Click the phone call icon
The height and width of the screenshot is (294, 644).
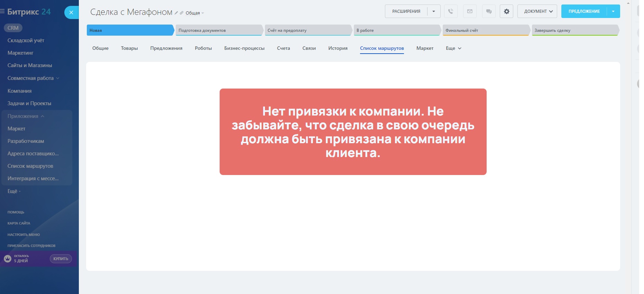[451, 11]
